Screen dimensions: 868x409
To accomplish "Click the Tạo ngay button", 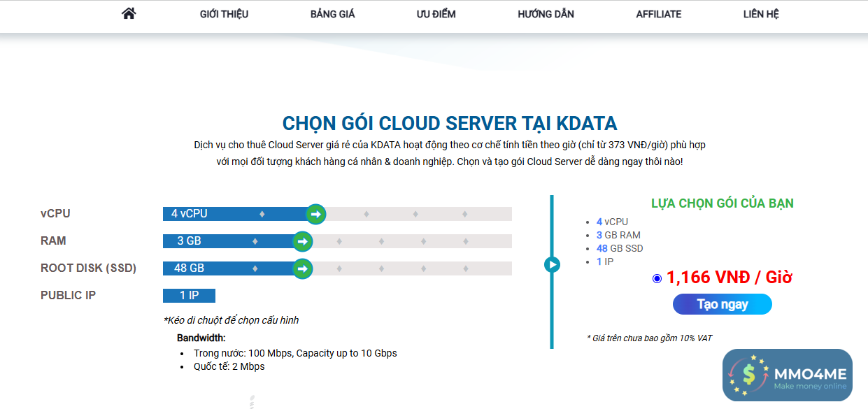I will (x=723, y=304).
